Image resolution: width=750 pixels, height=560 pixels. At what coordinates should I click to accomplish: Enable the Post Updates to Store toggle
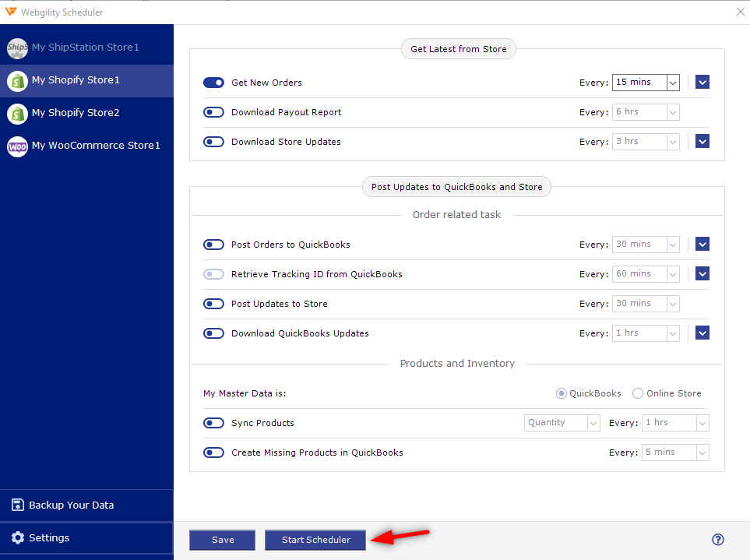213,304
